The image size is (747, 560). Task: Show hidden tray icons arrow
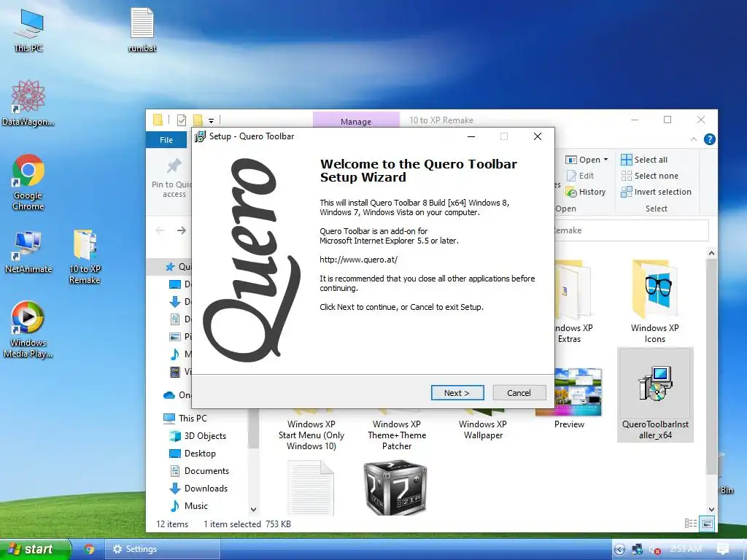pyautogui.click(x=619, y=550)
